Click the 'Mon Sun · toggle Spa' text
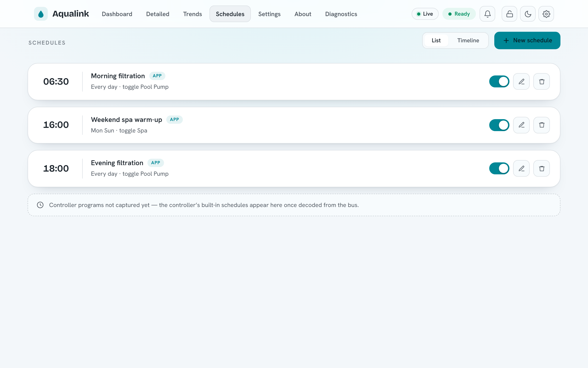 [119, 131]
